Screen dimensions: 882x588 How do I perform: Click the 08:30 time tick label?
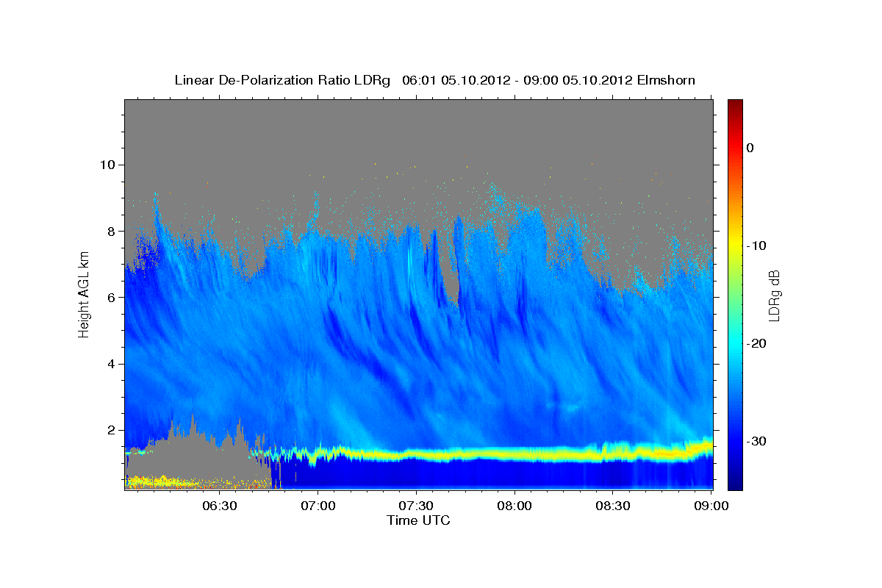[x=614, y=506]
